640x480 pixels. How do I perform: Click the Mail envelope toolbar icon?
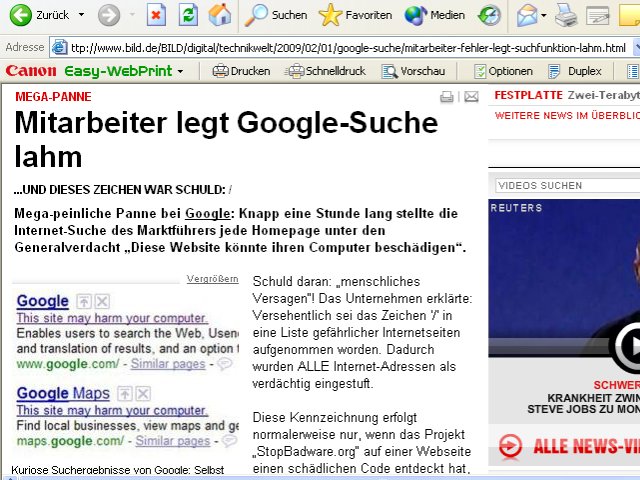point(527,15)
